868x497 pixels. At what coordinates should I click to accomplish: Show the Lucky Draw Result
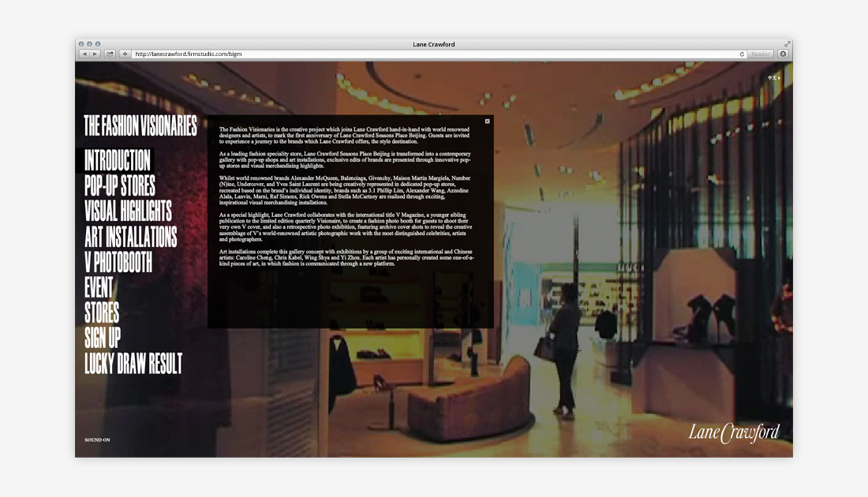click(x=133, y=364)
